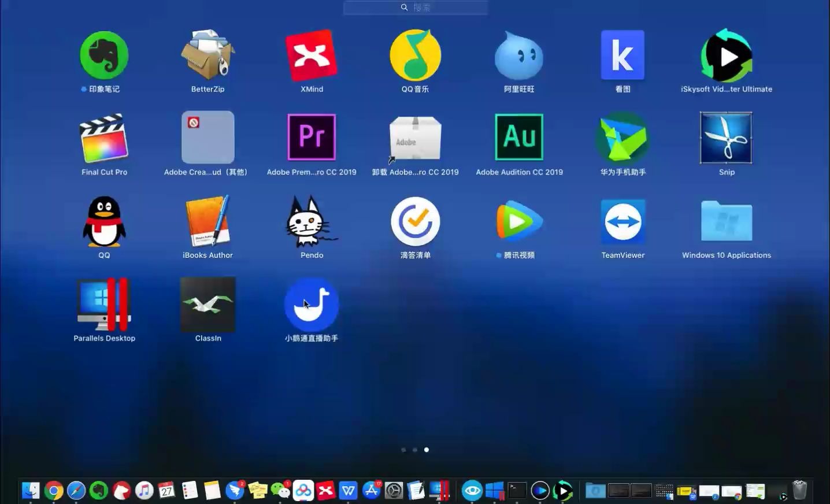The width and height of the screenshot is (830, 504).
Task: Launch 小鹅通直播助手
Action: coord(312,304)
